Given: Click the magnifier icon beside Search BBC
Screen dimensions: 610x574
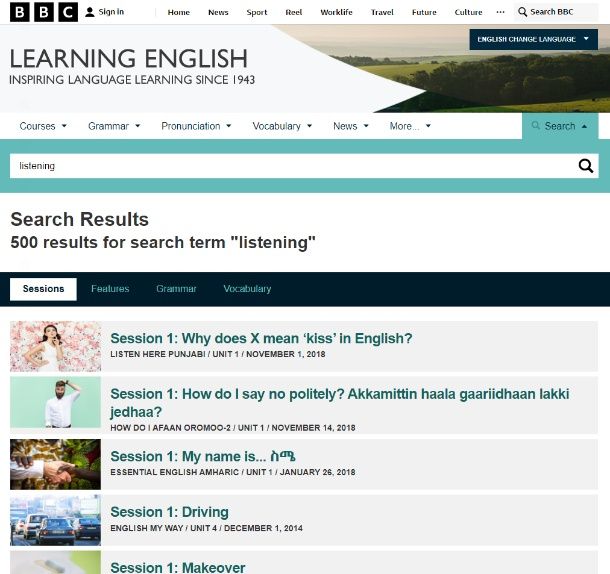Looking at the screenshot, I should (523, 12).
